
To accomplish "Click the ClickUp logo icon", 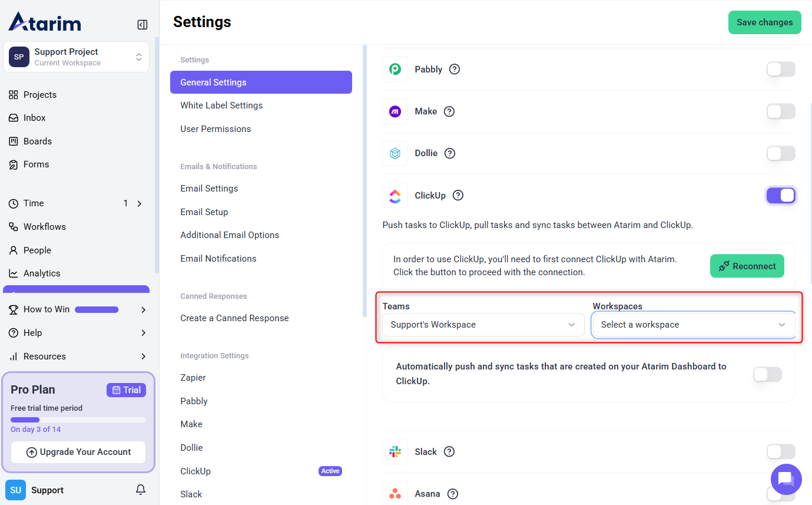I will pos(395,195).
